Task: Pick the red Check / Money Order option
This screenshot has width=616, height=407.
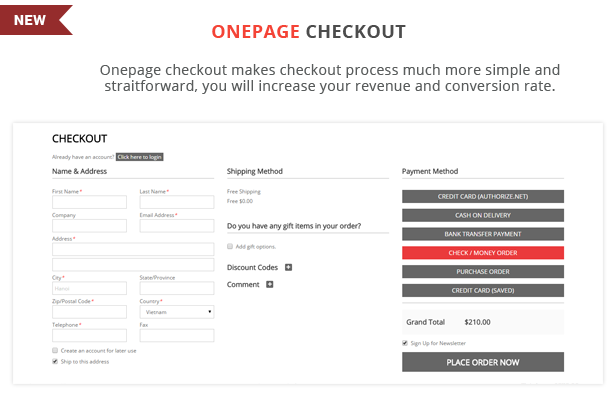Action: tap(483, 253)
